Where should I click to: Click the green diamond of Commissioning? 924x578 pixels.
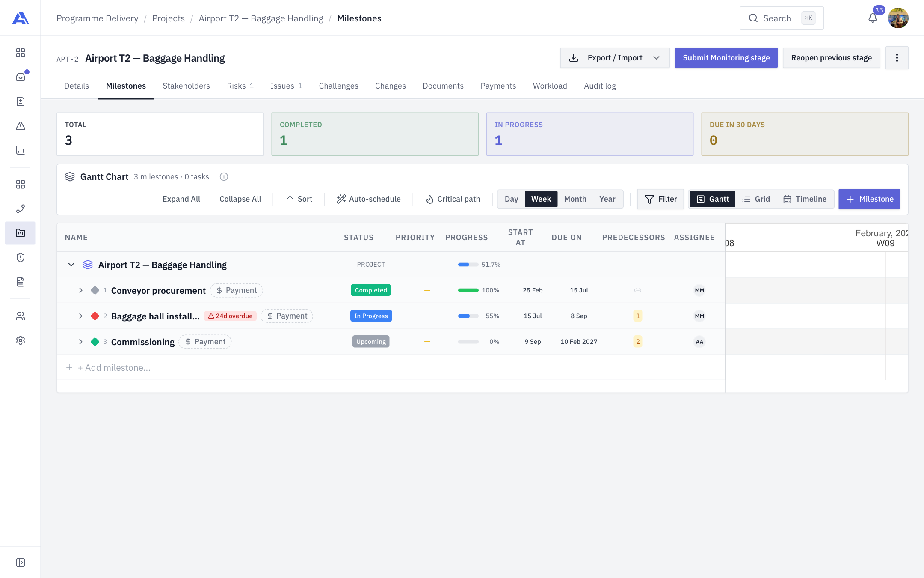pos(95,342)
